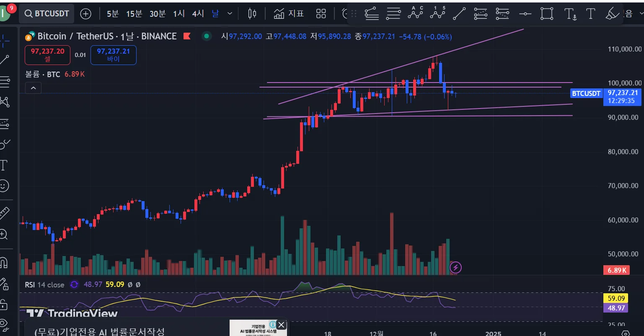Select the zoom in tool
The image size is (644, 336).
click(x=4, y=235)
